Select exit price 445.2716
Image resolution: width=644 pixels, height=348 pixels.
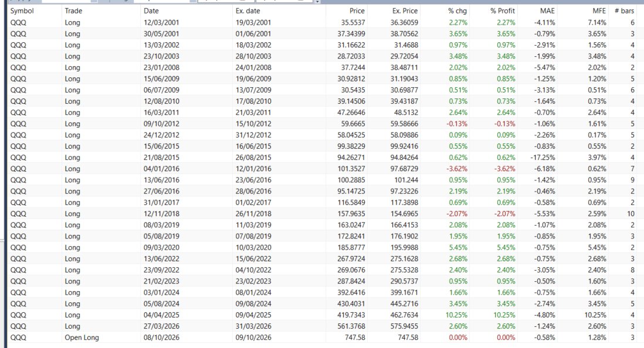pyautogui.click(x=404, y=303)
